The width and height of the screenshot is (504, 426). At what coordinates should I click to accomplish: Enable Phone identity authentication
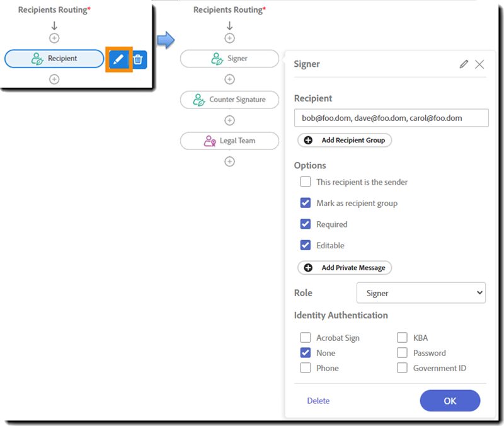306,367
